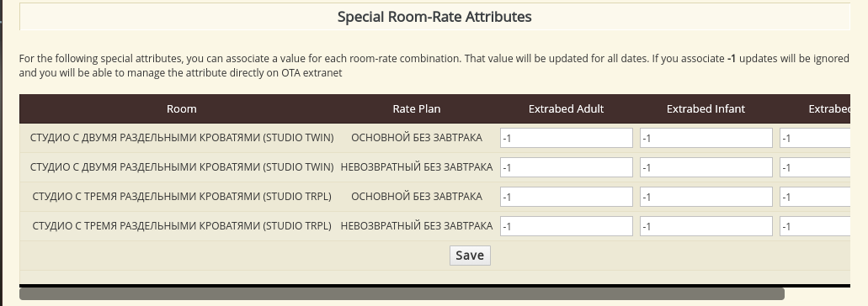Image resolution: width=868 pixels, height=306 pixels.
Task: Select НЕВОЗВРАТНЫЙ БЕЗ ЗАВТРАКА cell in STUDIO TRPL row
Action: 417,225
